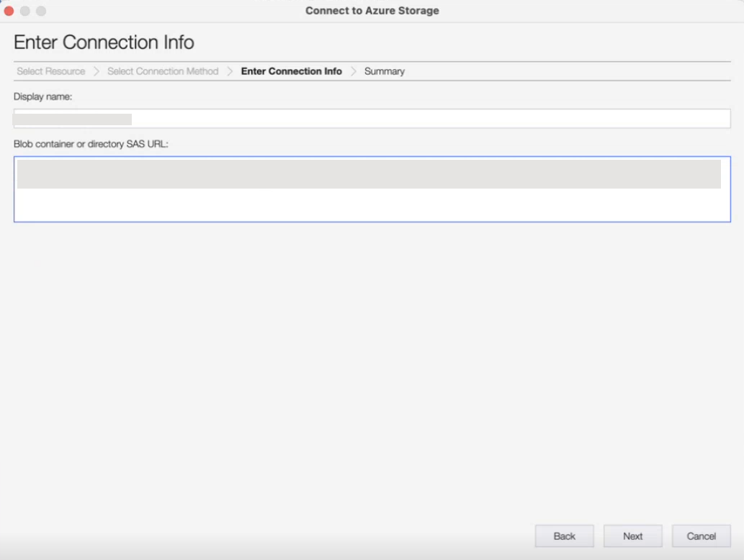Open the Summary step in the breadcrumb
The height and width of the screenshot is (560, 744).
(x=384, y=71)
